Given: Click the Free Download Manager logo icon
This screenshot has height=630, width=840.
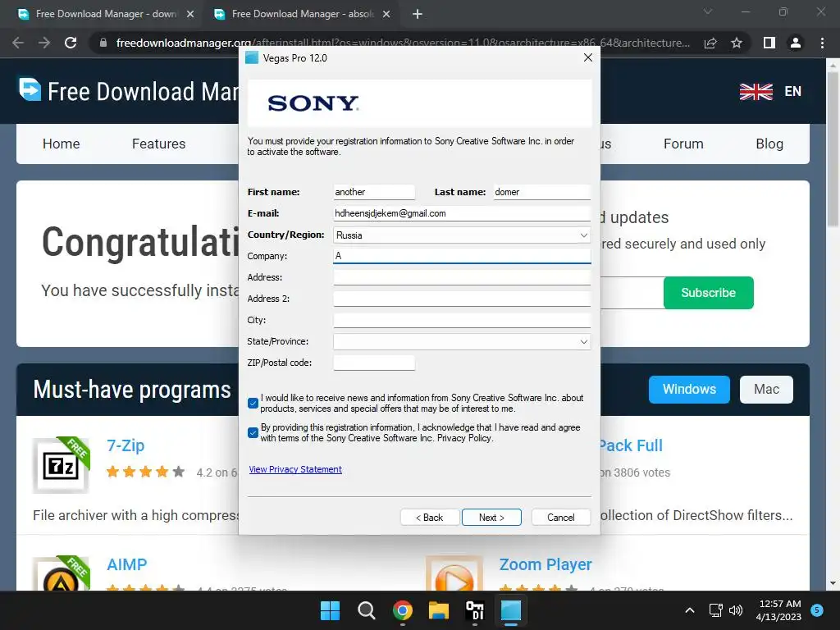Looking at the screenshot, I should coord(30,89).
